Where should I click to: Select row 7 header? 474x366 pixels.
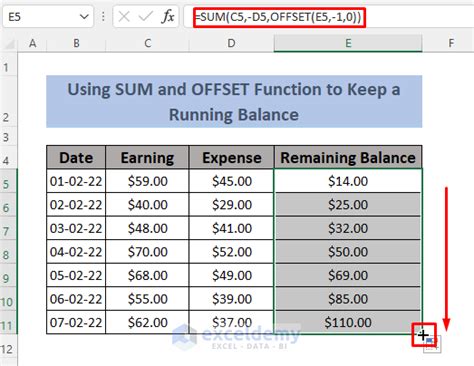coord(8,228)
